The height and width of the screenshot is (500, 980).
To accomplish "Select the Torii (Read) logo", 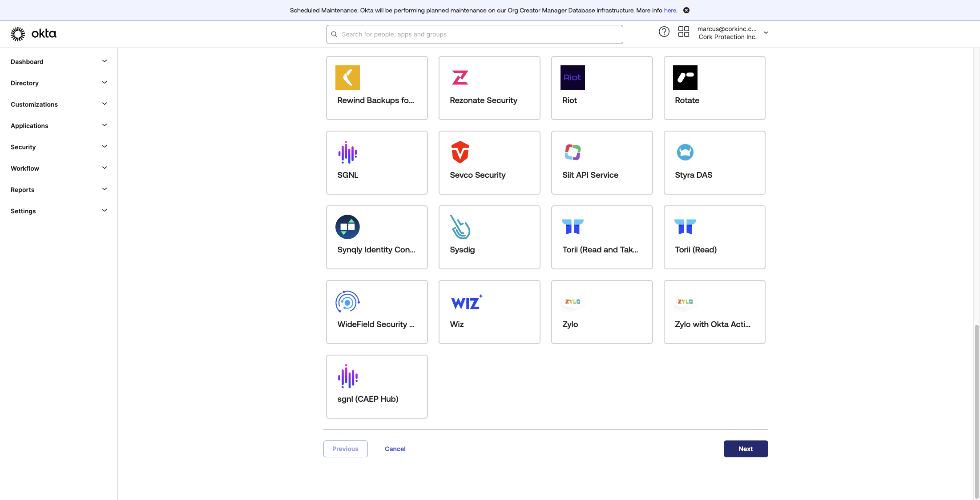I will [685, 227].
